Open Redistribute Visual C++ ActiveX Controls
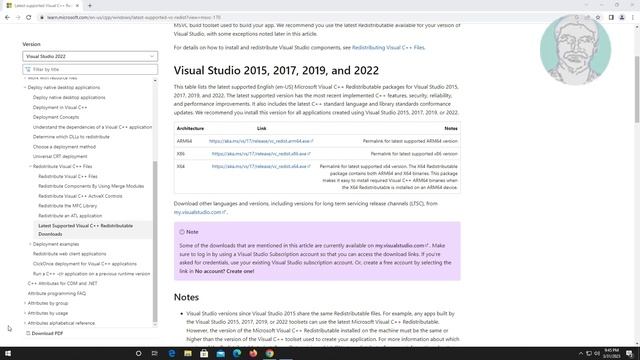Viewport: 640px width, 360px height. click(80, 196)
